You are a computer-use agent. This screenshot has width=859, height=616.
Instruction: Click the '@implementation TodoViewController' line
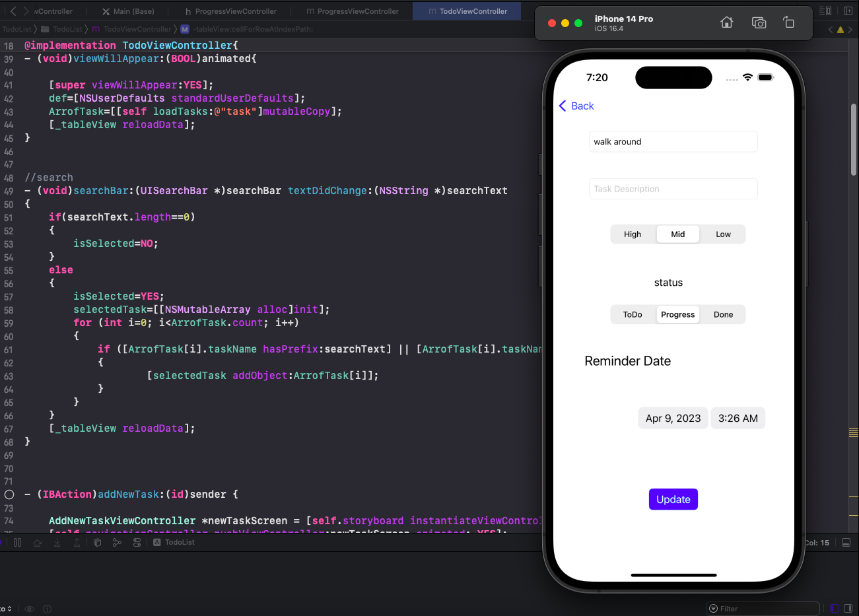131,46
